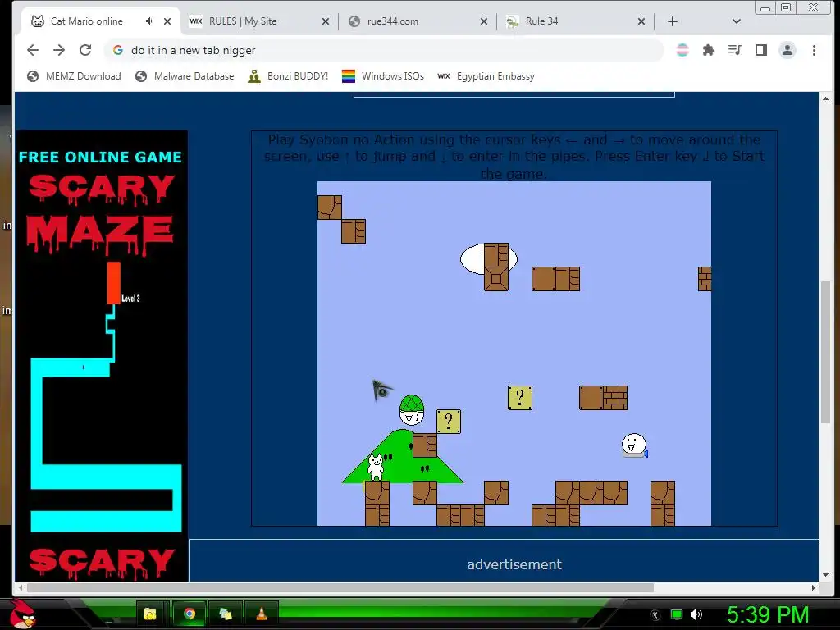The width and height of the screenshot is (840, 630).
Task: Click the green helmet enemy
Action: click(x=412, y=410)
